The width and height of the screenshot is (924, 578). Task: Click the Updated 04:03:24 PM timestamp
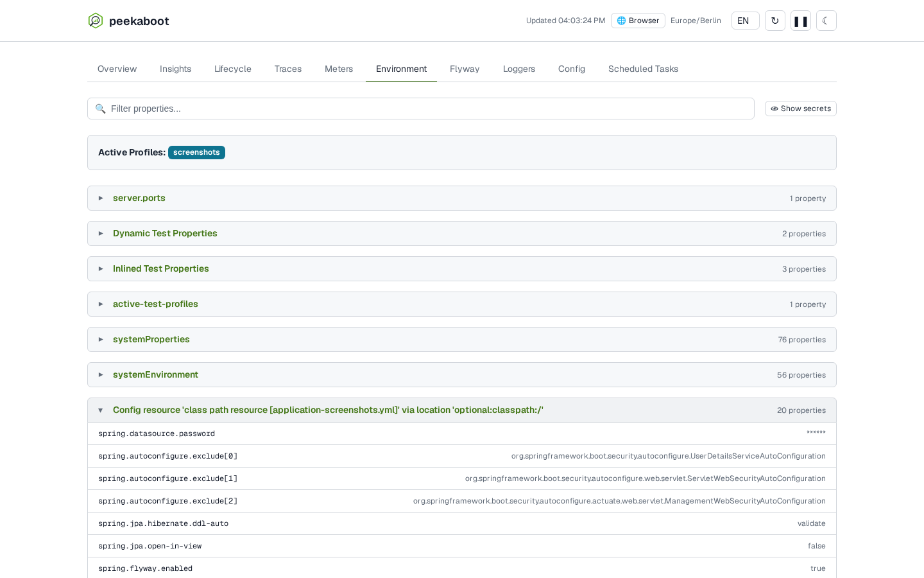point(565,21)
